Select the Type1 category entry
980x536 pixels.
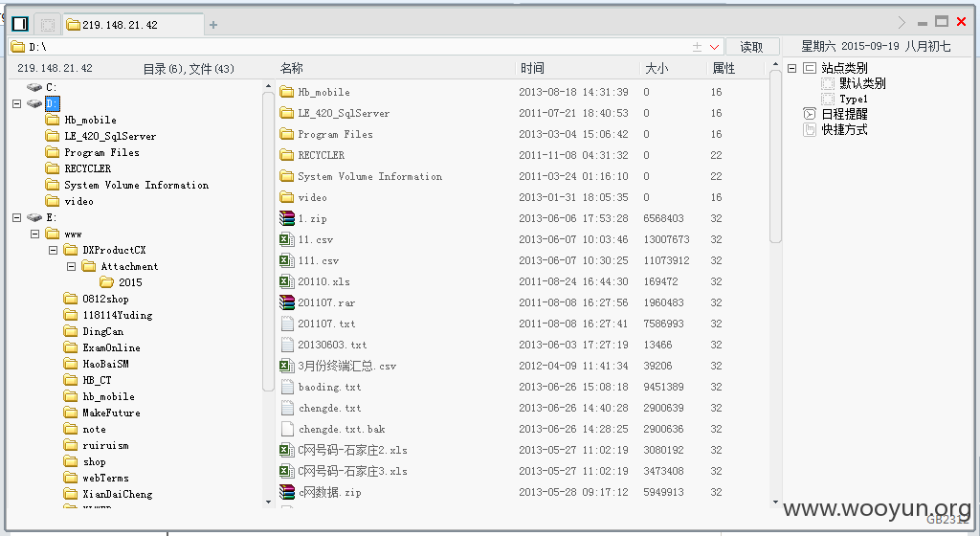point(853,100)
